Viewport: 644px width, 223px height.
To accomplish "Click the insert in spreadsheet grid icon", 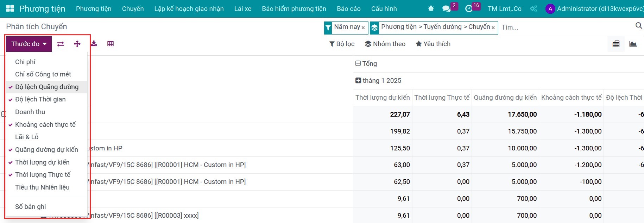I will [x=111, y=44].
